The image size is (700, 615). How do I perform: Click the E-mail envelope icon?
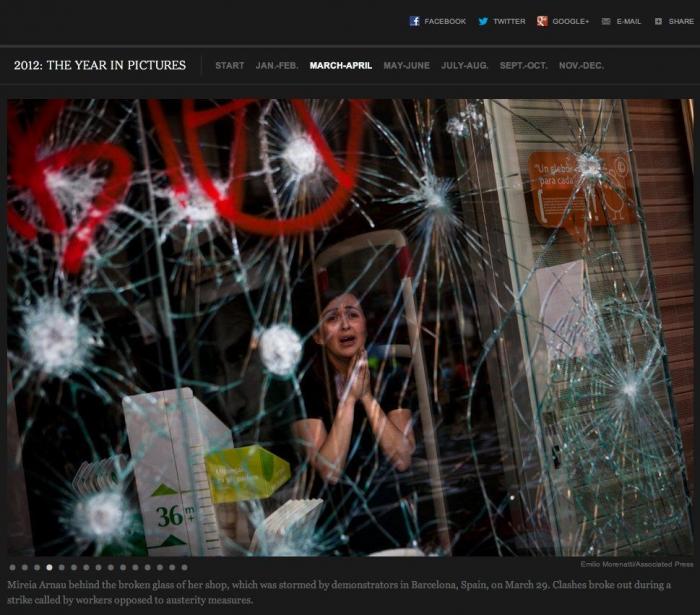coord(606,21)
